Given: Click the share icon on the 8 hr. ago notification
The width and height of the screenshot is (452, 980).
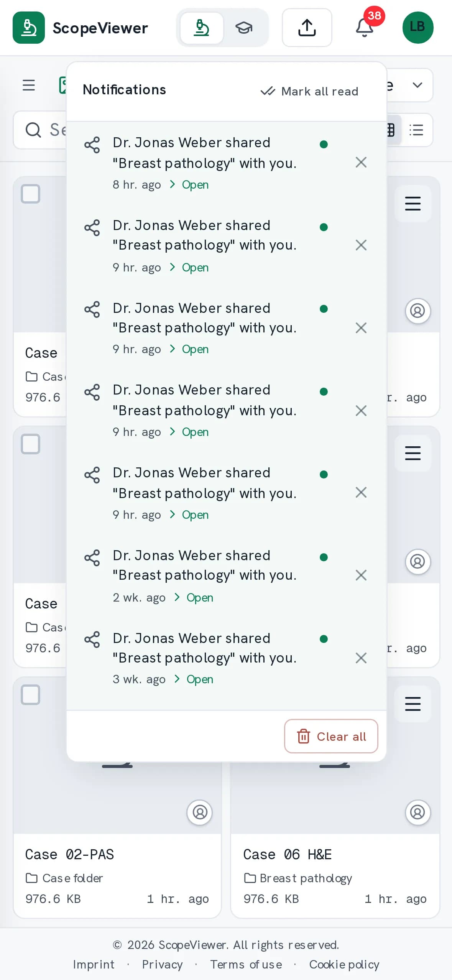Looking at the screenshot, I should click(92, 145).
